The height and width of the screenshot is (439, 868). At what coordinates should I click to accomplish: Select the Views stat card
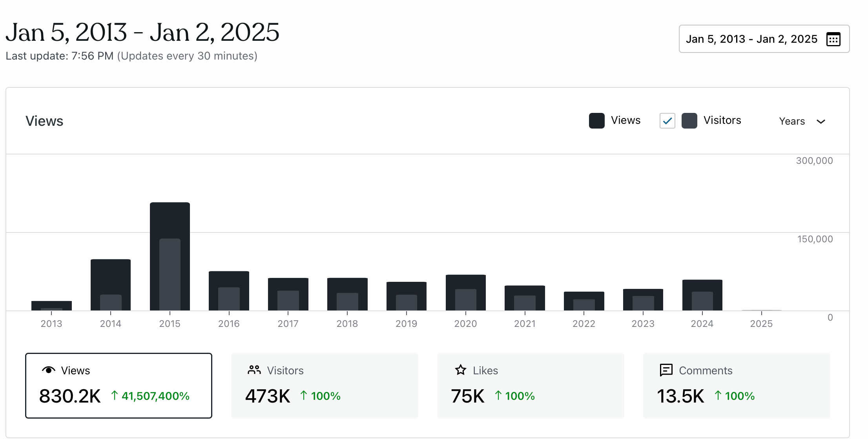pyautogui.click(x=119, y=385)
